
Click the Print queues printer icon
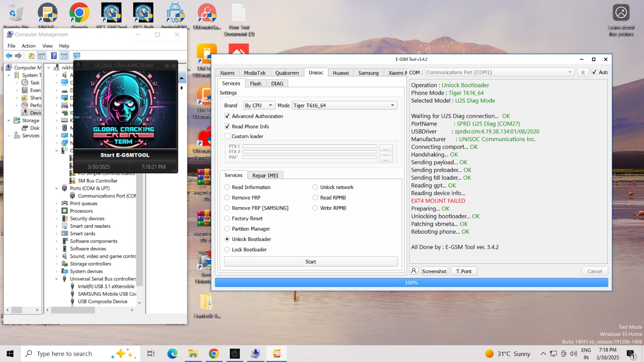[64, 203]
